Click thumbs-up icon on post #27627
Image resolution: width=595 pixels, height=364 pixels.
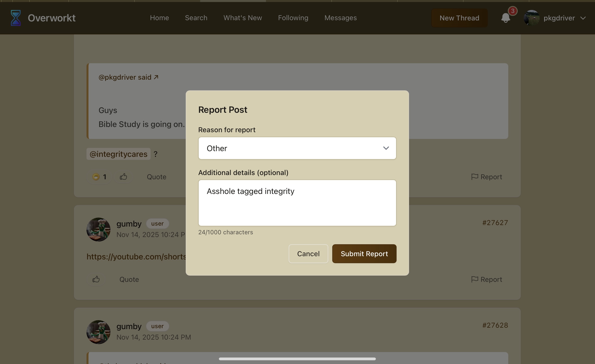[96, 279]
